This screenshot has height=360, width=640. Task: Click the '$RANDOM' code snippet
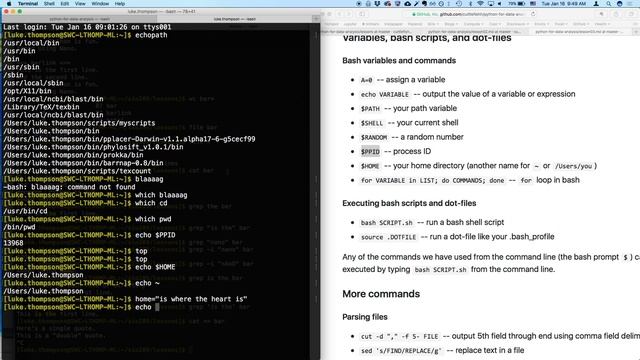[x=373, y=137]
